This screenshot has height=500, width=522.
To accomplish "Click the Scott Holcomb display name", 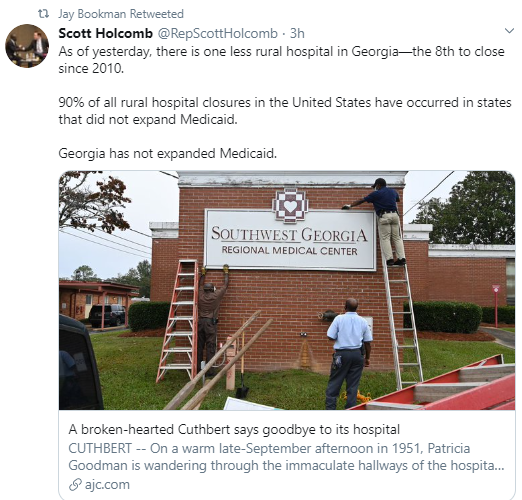I will tap(105, 33).
